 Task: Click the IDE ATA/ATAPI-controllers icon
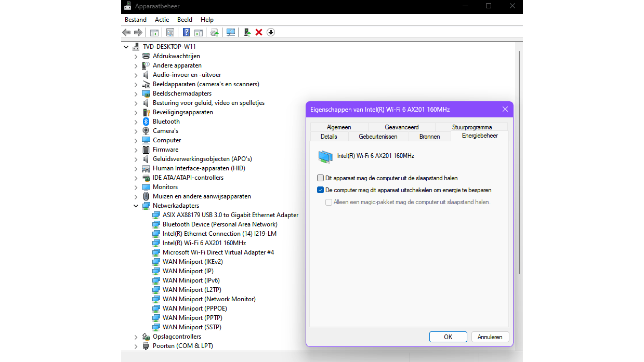click(146, 178)
